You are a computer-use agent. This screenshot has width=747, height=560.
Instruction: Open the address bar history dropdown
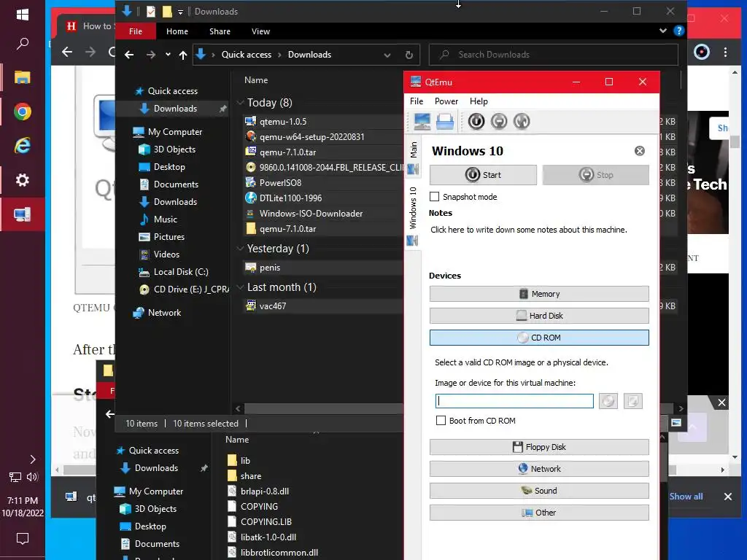tap(387, 55)
